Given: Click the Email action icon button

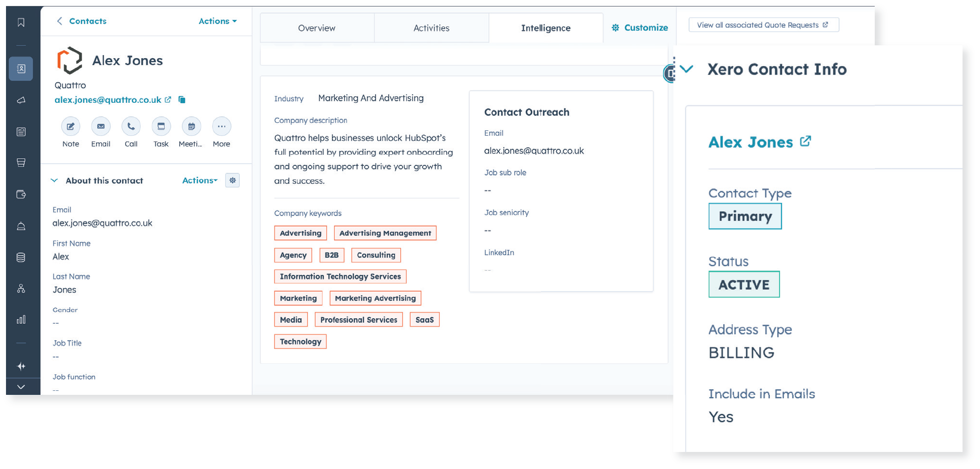Looking at the screenshot, I should [x=101, y=126].
